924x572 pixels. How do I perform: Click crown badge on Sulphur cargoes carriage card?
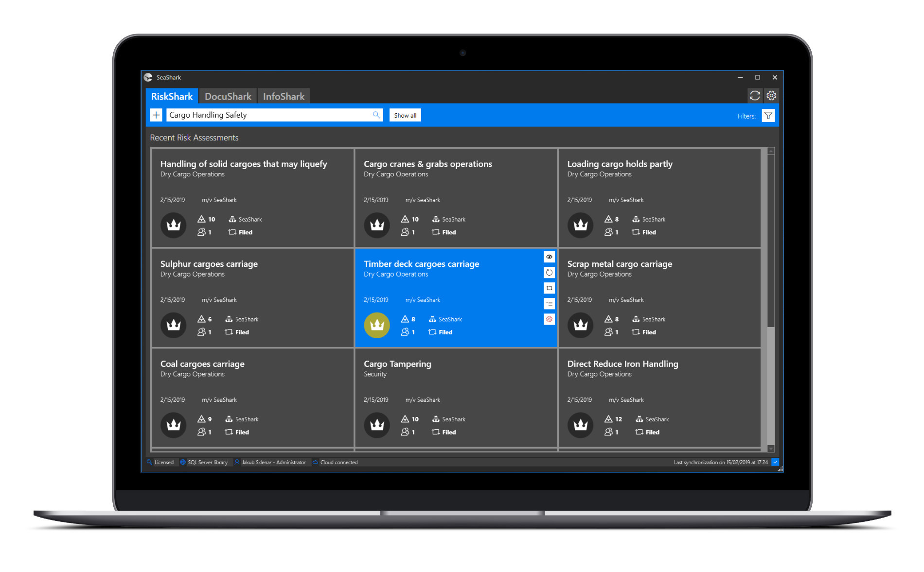point(174,325)
